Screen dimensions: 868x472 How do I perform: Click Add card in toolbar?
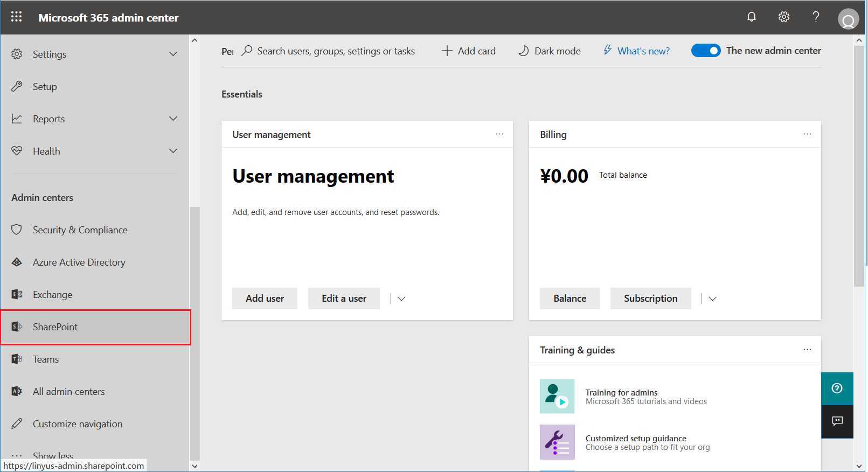pos(469,51)
